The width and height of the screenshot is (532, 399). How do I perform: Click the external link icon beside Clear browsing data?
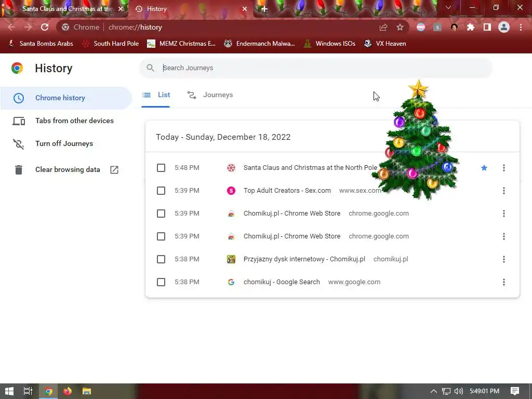pos(114,170)
